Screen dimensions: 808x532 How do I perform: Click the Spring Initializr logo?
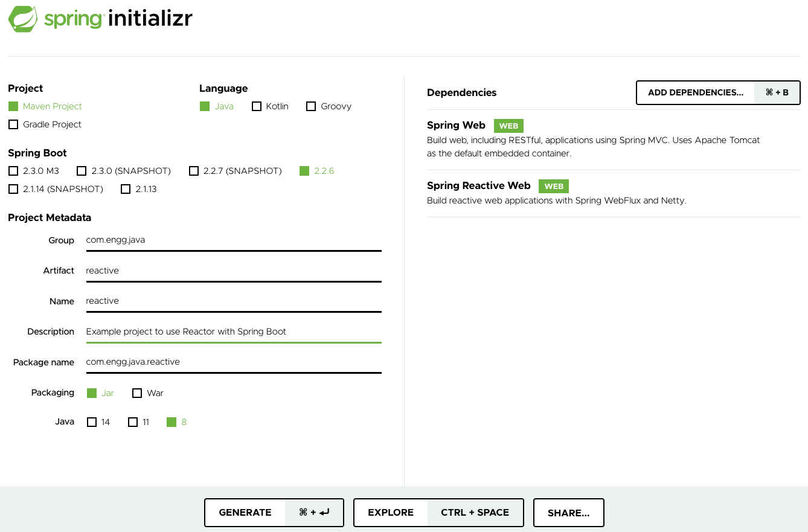pyautogui.click(x=100, y=19)
